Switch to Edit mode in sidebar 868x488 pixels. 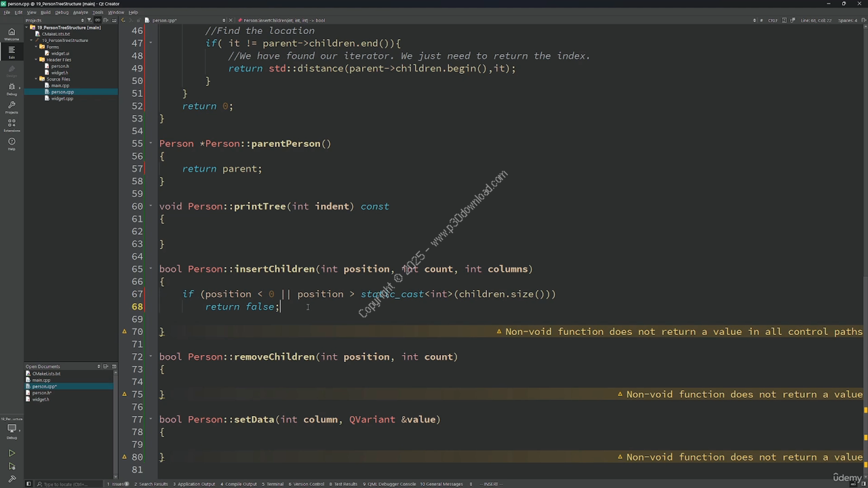coord(12,52)
